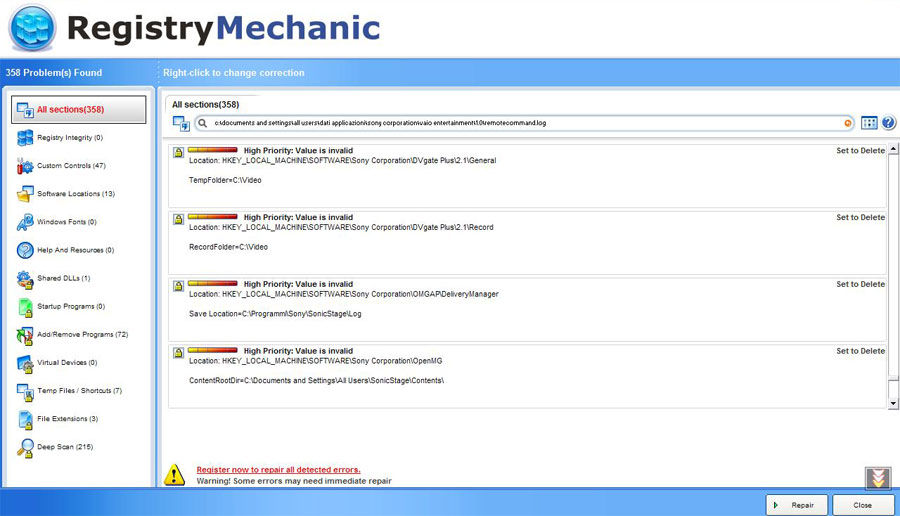Open Windows Fonts (0) section
This screenshot has width=900, height=516.
pos(67,222)
